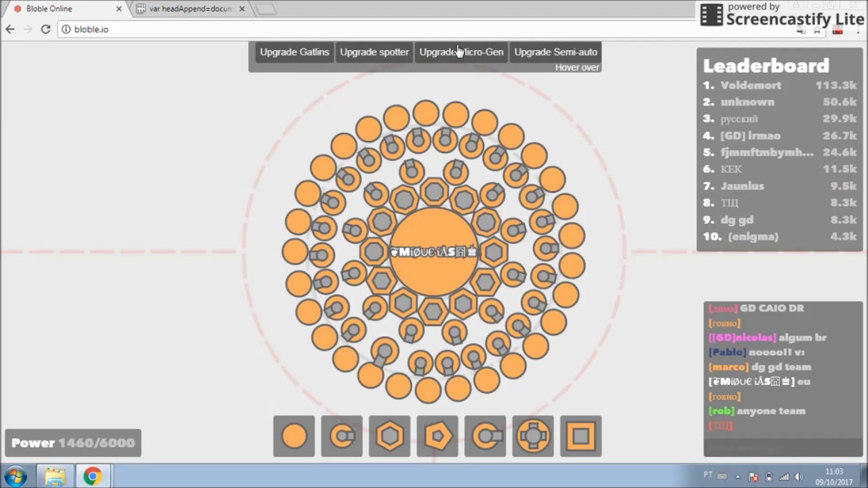The width and height of the screenshot is (868, 488).
Task: Open network signal status in tray
Action: (x=784, y=476)
